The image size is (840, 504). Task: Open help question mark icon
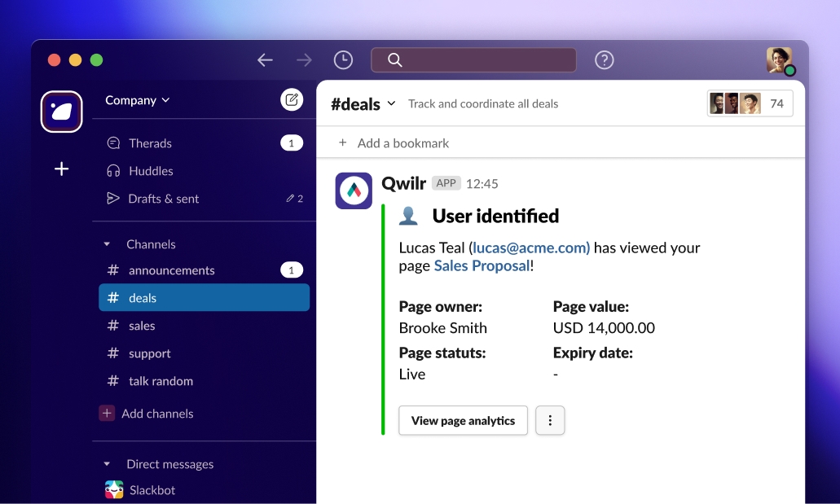coord(605,60)
